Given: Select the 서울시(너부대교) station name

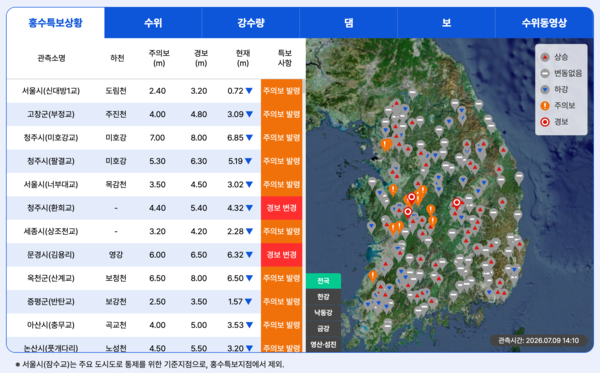Looking at the screenshot, I should click(51, 185).
